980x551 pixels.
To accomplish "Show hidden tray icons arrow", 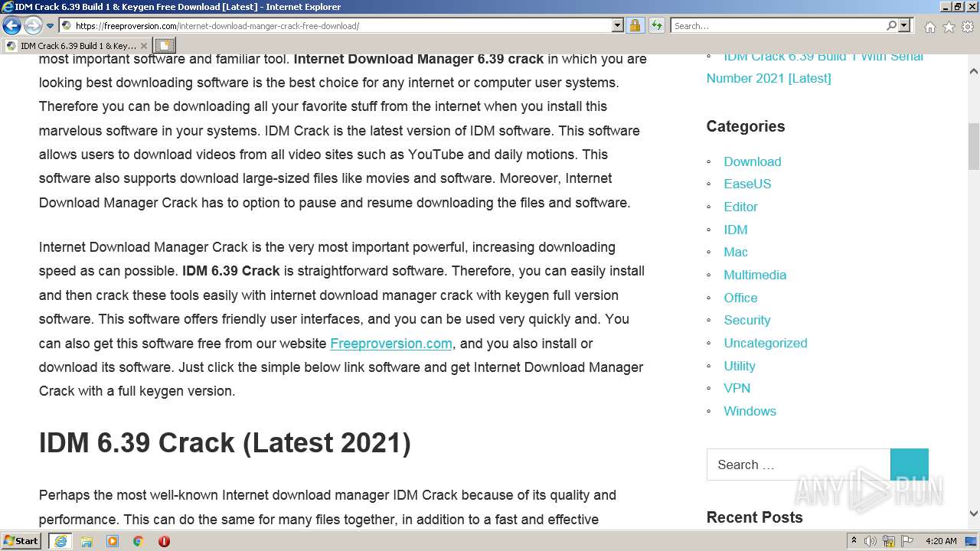I will (854, 541).
